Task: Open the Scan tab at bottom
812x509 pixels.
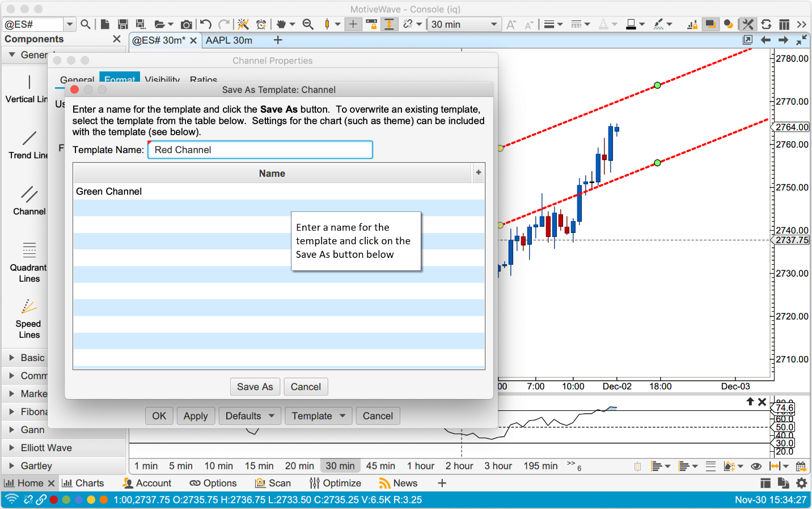Action: point(273,483)
